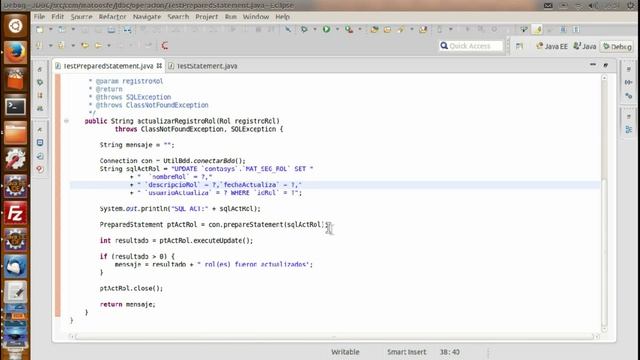Image resolution: width=640 pixels, height=360 pixels.
Task: Open the Project menu
Action: pyautogui.click(x=207, y=17)
